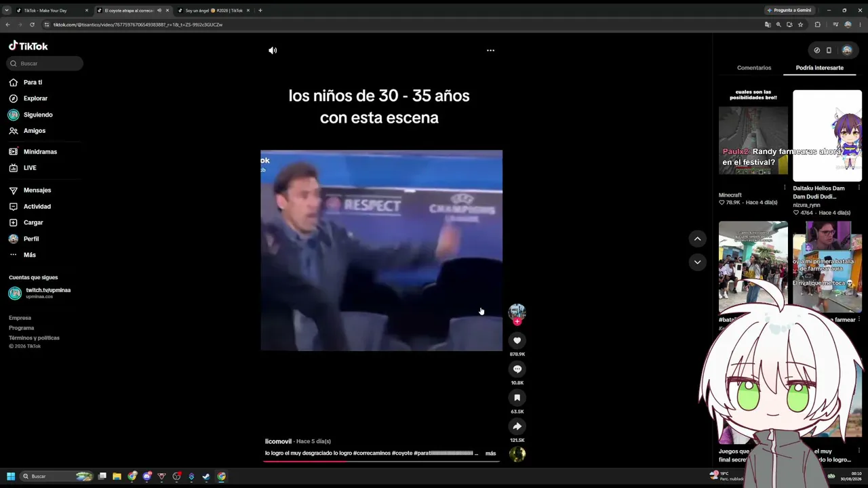Switch to 'Soy un ángel' browser tab
Image resolution: width=868 pixels, height=488 pixels.
click(x=214, y=10)
